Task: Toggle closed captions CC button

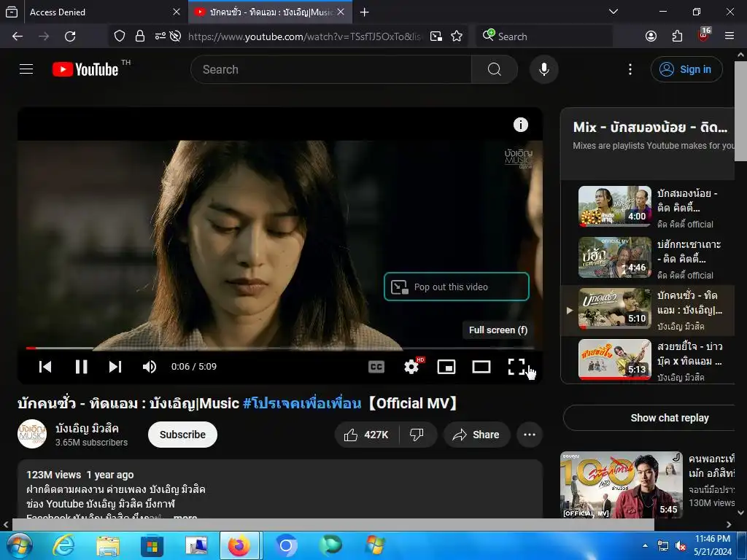Action: pos(376,367)
